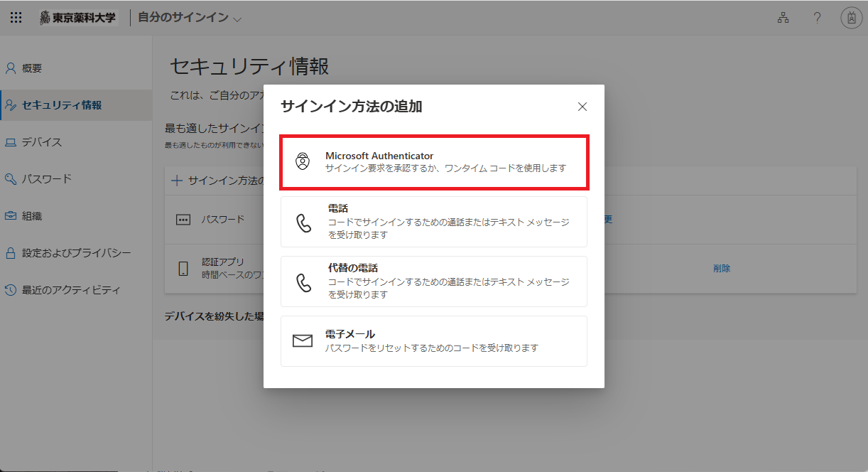Click the envelope icon beside 電子メール
868x472 pixels.
pos(304,340)
